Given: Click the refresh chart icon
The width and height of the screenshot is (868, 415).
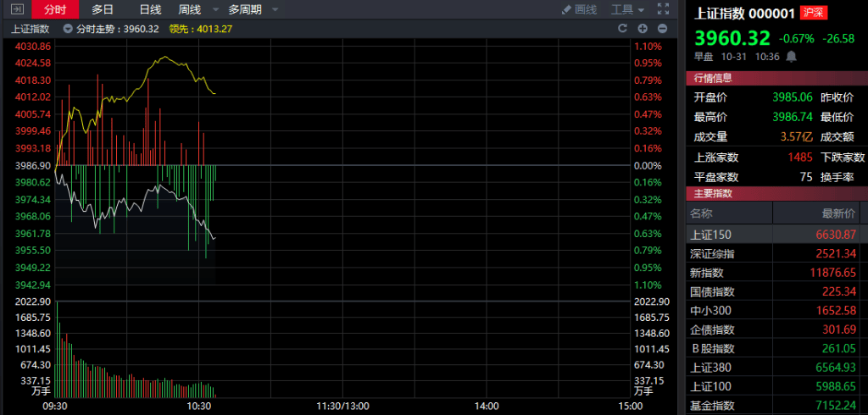Looking at the screenshot, I should pyautogui.click(x=620, y=28).
